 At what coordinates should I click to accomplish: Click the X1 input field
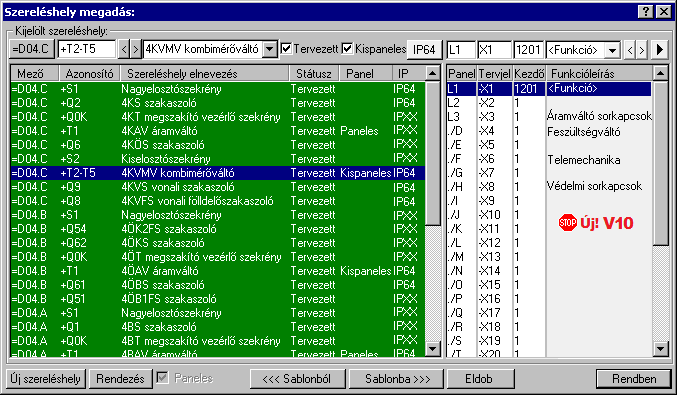(494, 50)
